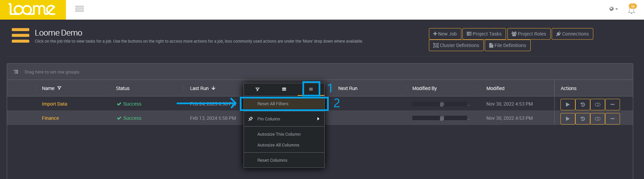
Task: Select Reset Columns
Action: tap(284, 160)
